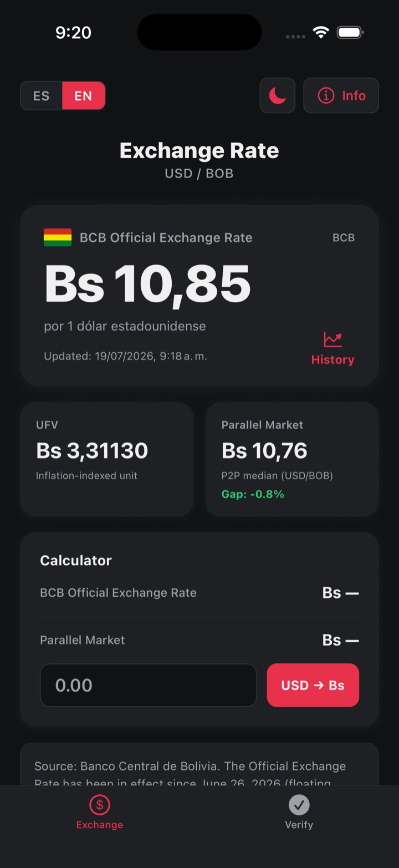Switch the language to ES

pyautogui.click(x=42, y=96)
